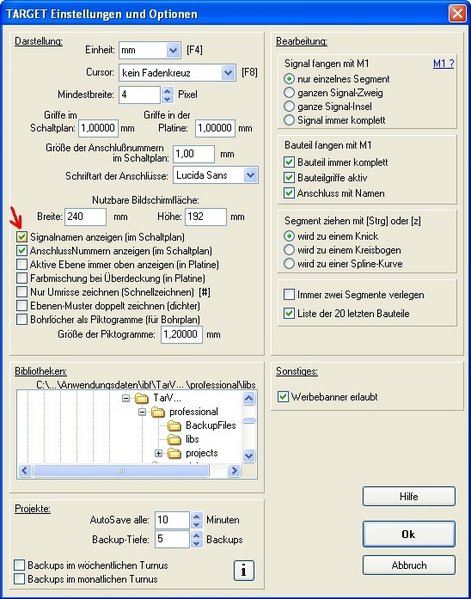This screenshot has width=471, height=599.
Task: Increase AutoSave minutes with up arrow
Action: pos(196,516)
